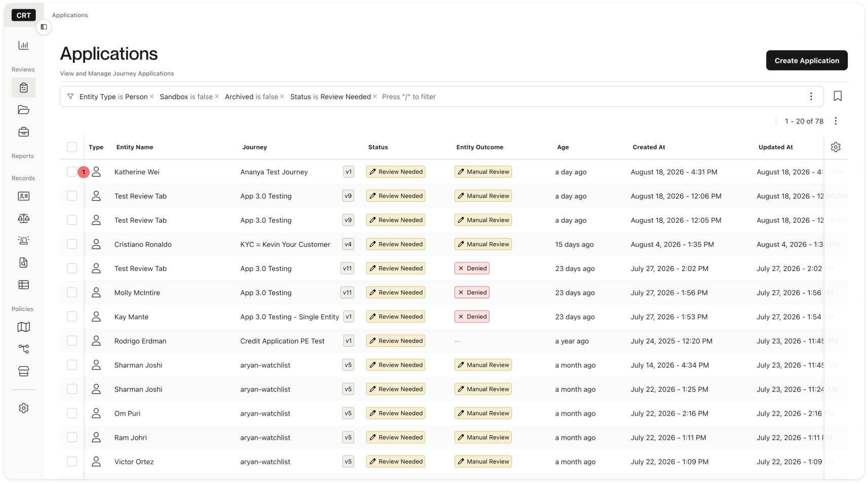The height and width of the screenshot is (484, 868).
Task: Edit the Status is Review Needed filter chip
Action: [330, 97]
